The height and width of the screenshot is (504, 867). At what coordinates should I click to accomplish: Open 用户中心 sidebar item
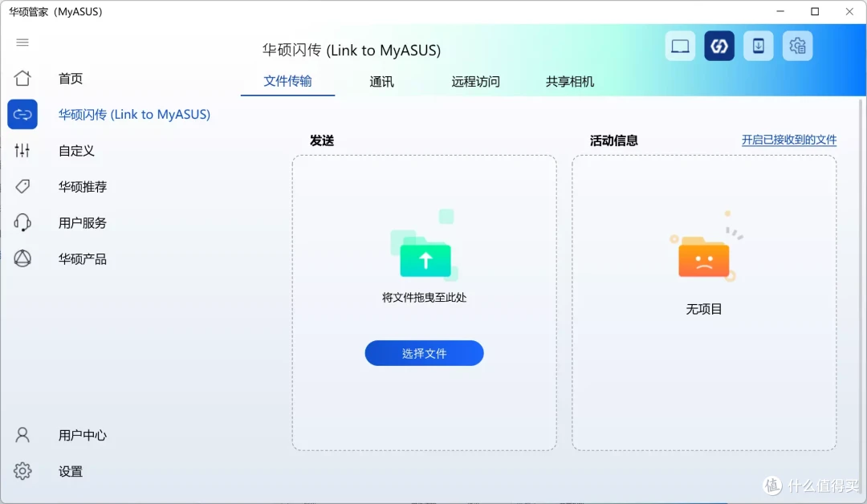pos(83,436)
